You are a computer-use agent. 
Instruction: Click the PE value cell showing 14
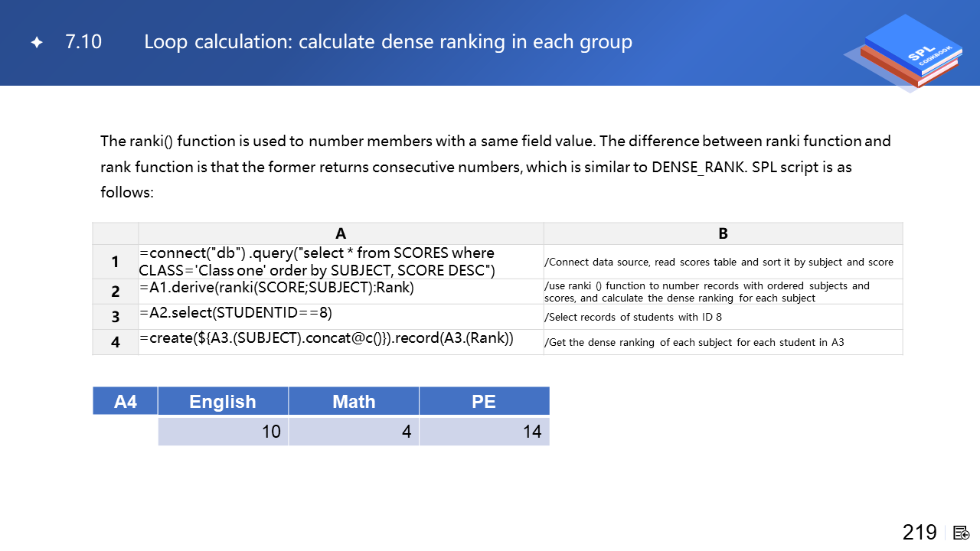coord(484,432)
